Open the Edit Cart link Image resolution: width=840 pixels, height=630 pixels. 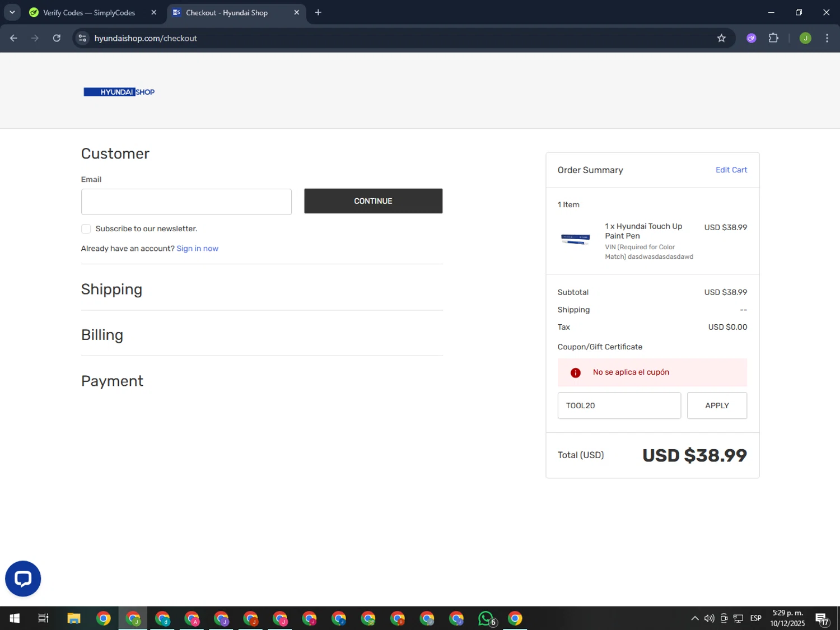click(731, 170)
